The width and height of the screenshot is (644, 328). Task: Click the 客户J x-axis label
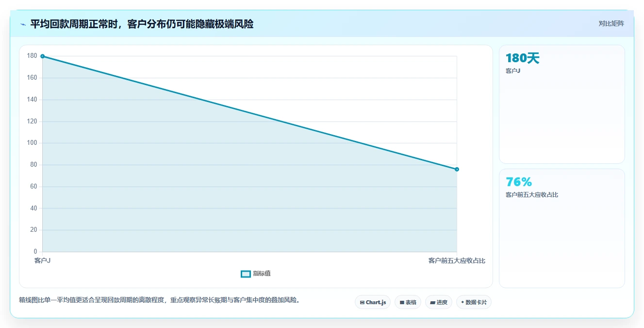[x=43, y=261]
